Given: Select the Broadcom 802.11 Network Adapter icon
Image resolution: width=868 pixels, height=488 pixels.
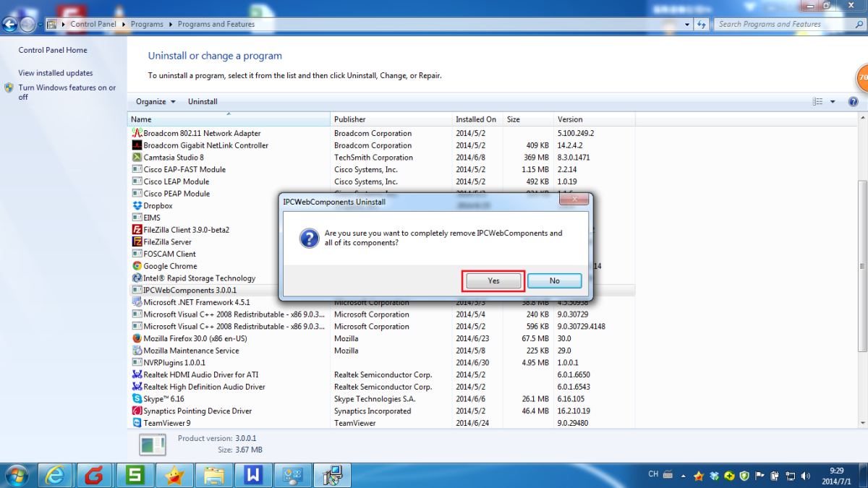Looking at the screenshot, I should pyautogui.click(x=137, y=133).
